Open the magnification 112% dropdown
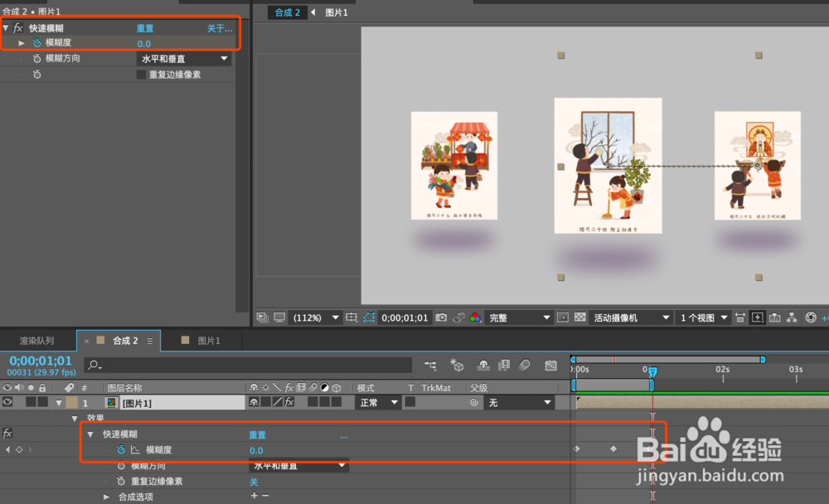This screenshot has height=504, width=829. pos(315,317)
